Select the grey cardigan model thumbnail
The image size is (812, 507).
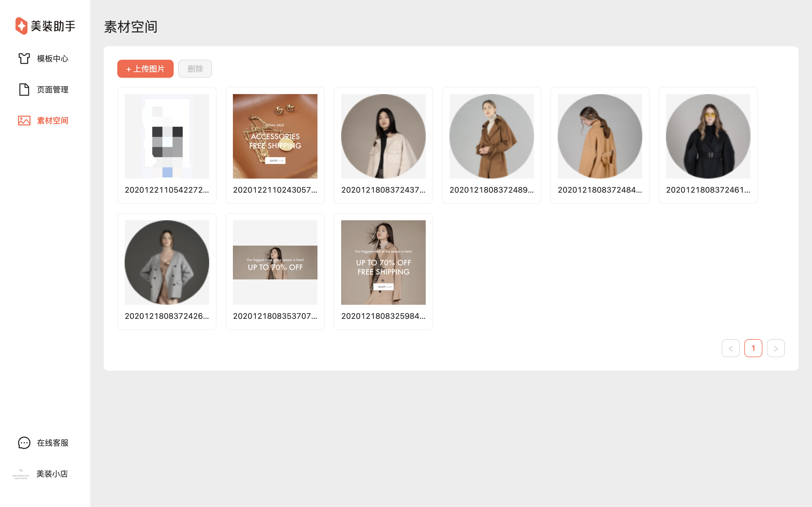(x=167, y=263)
